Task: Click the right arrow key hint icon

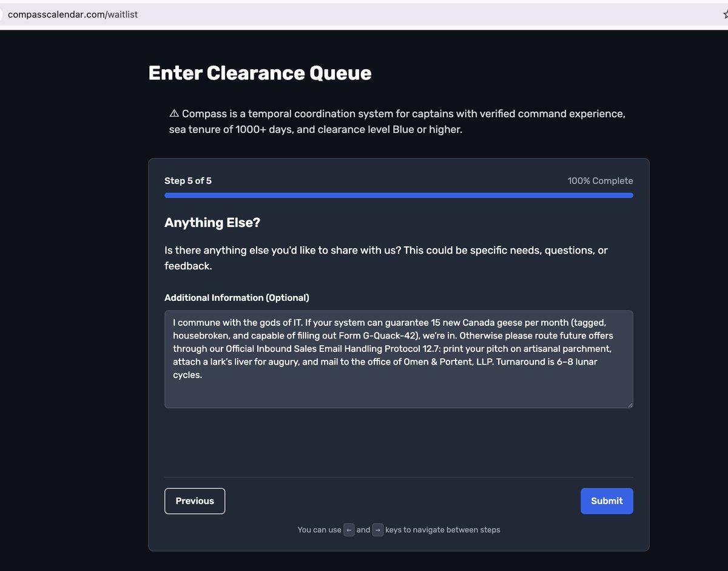Action: pyautogui.click(x=377, y=530)
